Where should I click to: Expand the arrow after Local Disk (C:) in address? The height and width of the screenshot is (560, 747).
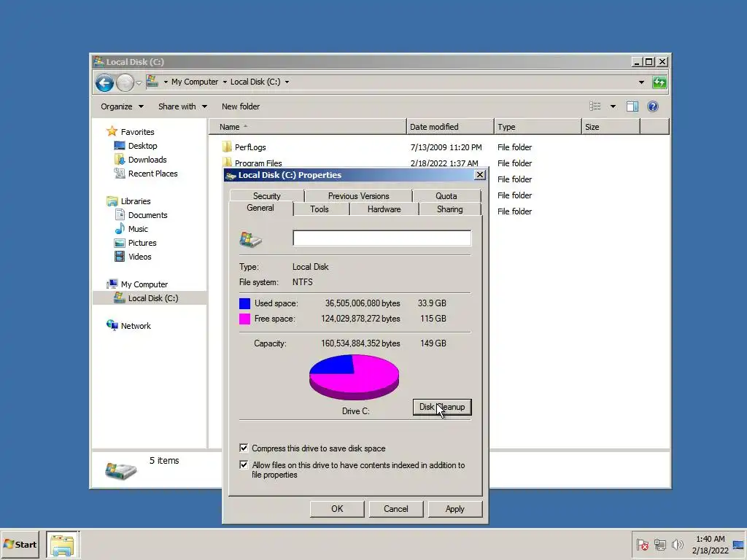(287, 82)
